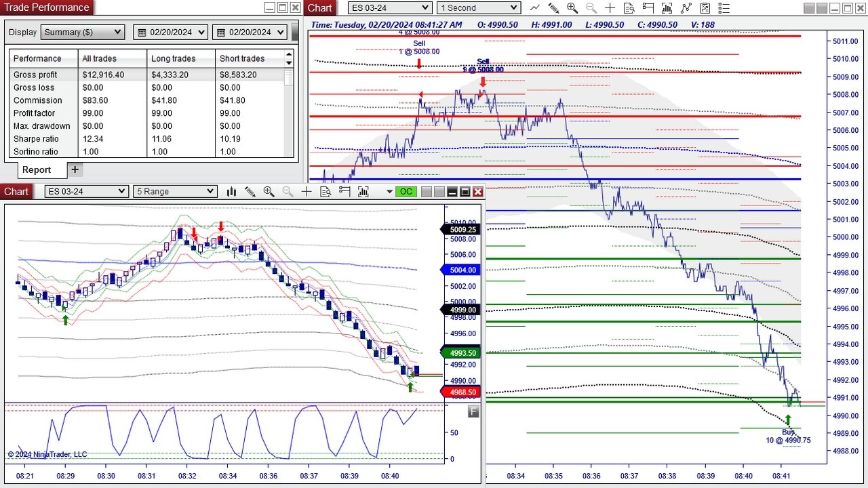Click short trades gross profit $8,583.20
This screenshot has width=868, height=488.
(x=238, y=75)
